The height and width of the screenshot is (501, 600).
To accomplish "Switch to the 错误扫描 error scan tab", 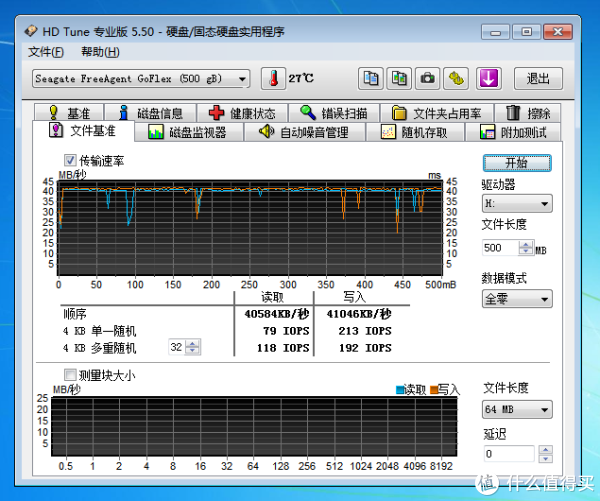I will coord(334,113).
